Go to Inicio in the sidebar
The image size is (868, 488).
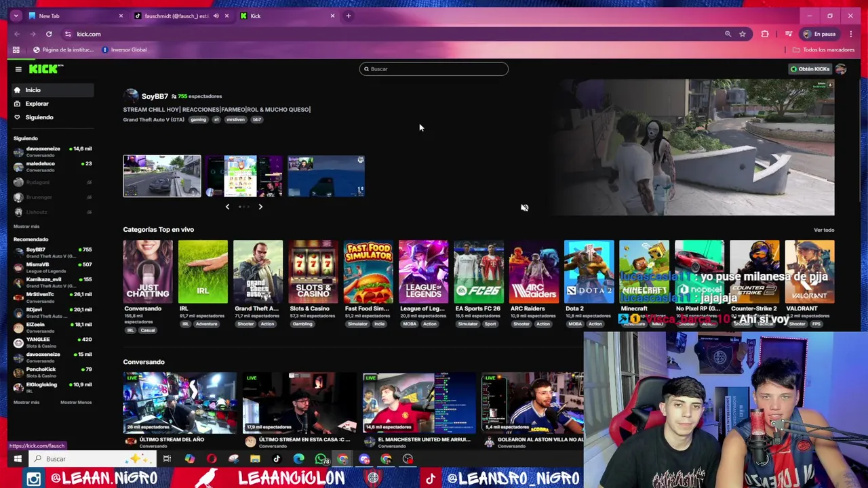52,90
